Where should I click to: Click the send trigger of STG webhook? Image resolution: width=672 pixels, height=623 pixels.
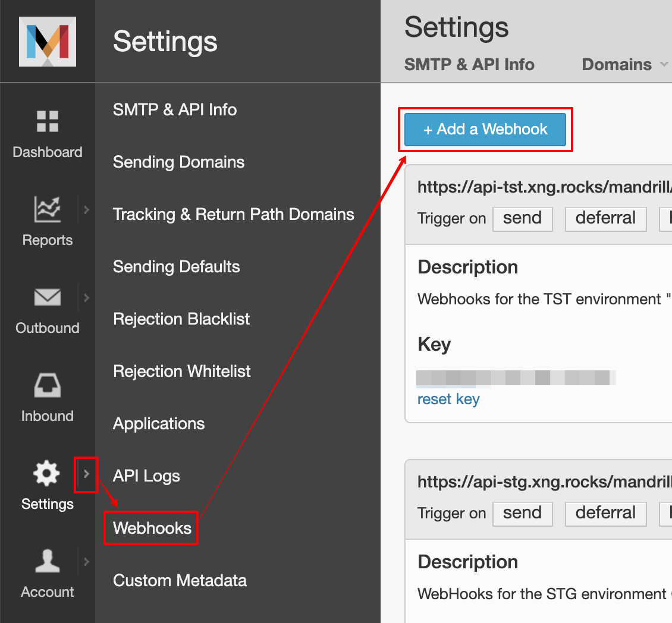[x=522, y=513]
